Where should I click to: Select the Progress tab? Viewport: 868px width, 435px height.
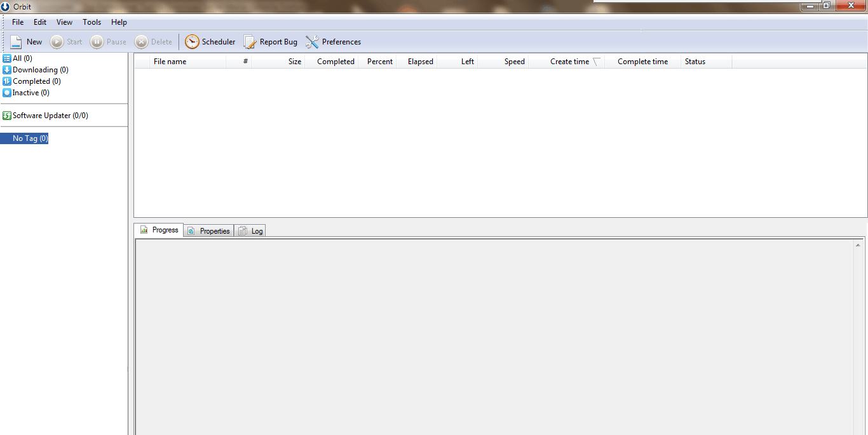click(159, 230)
